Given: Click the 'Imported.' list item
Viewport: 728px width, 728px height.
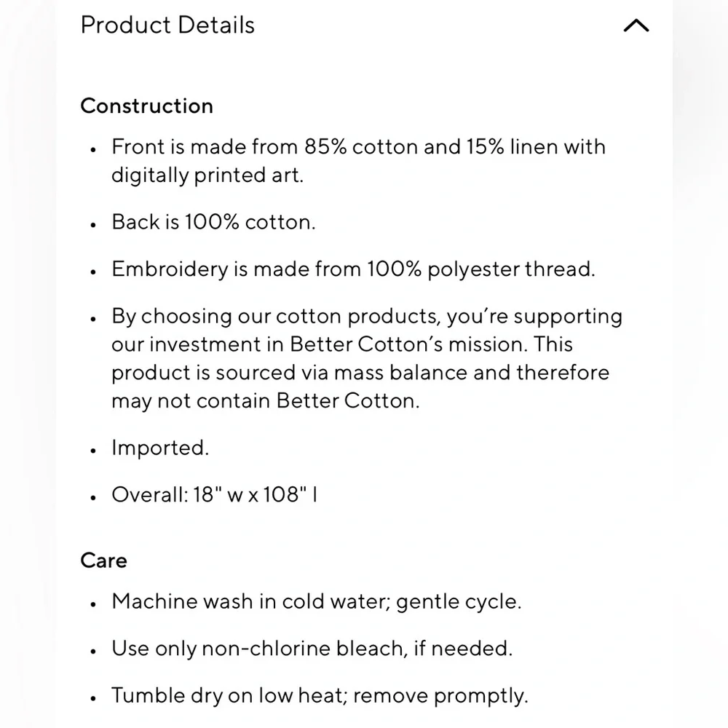Looking at the screenshot, I should (160, 448).
